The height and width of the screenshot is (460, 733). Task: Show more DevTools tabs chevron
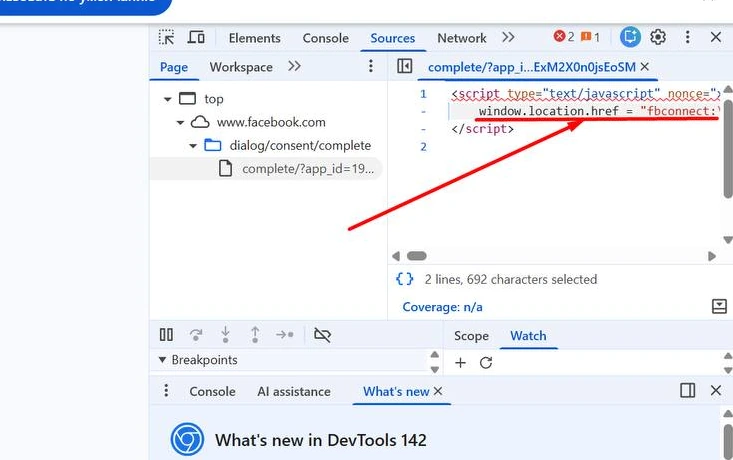[x=508, y=37]
